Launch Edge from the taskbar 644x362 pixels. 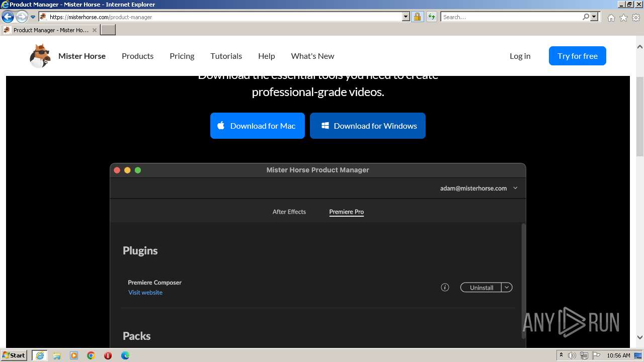[125, 355]
